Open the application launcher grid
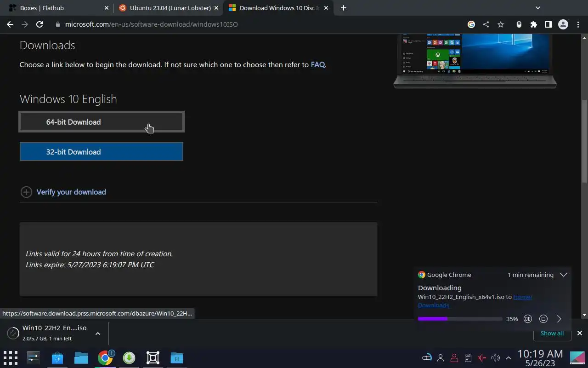 pyautogui.click(x=10, y=358)
